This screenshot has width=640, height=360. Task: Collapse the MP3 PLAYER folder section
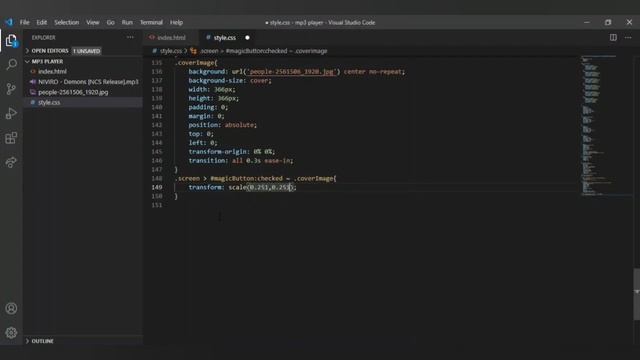27,61
